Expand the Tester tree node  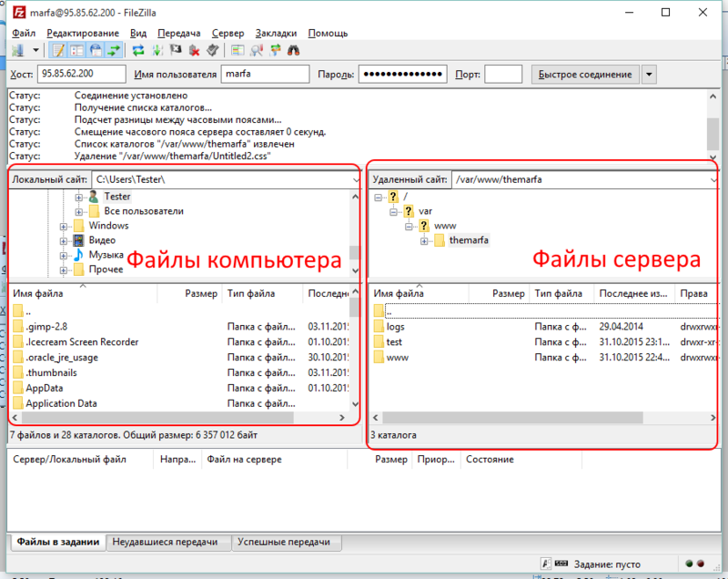click(x=79, y=198)
